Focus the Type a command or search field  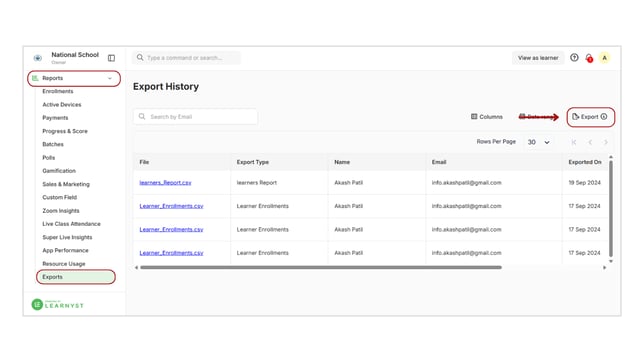click(186, 58)
